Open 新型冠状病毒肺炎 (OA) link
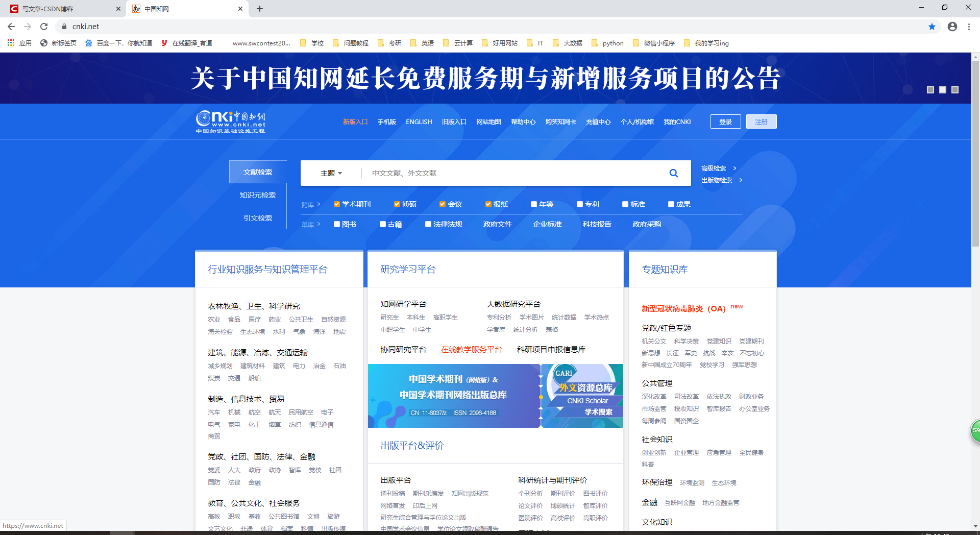 [683, 309]
